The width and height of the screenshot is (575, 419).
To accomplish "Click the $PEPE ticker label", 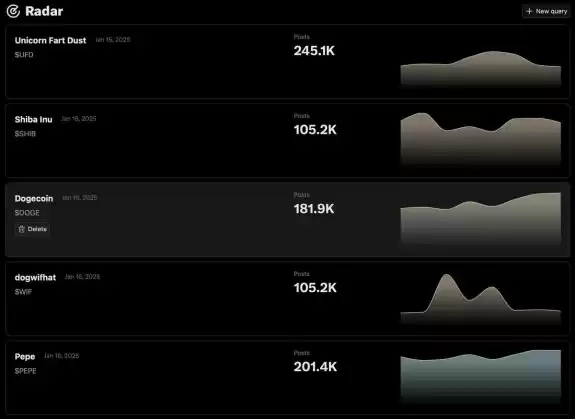I will tap(26, 371).
